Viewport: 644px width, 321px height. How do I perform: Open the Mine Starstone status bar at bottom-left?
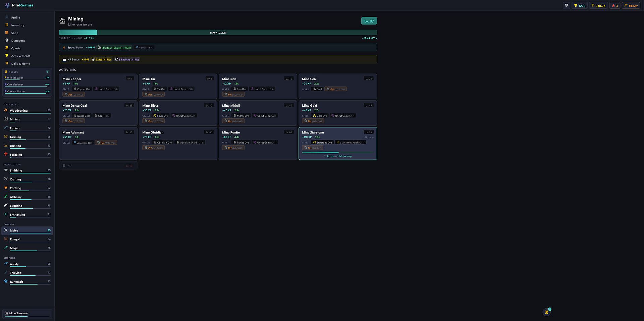point(27,314)
